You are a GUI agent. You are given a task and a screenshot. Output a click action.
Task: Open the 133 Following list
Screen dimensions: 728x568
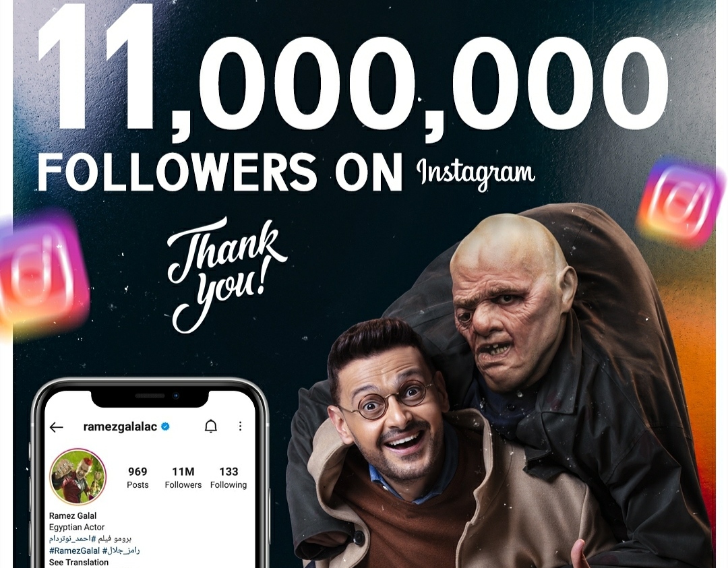pos(229,478)
